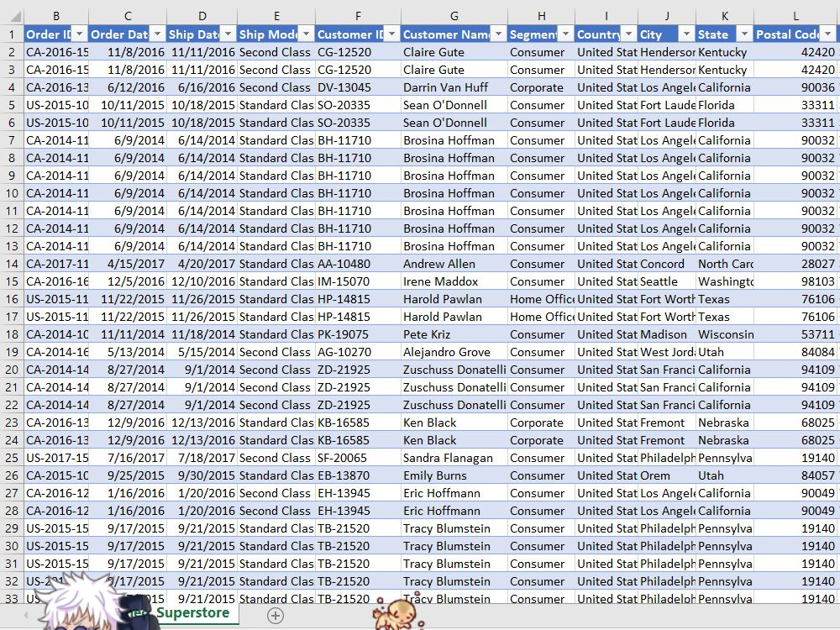Select column L header

coord(796,16)
